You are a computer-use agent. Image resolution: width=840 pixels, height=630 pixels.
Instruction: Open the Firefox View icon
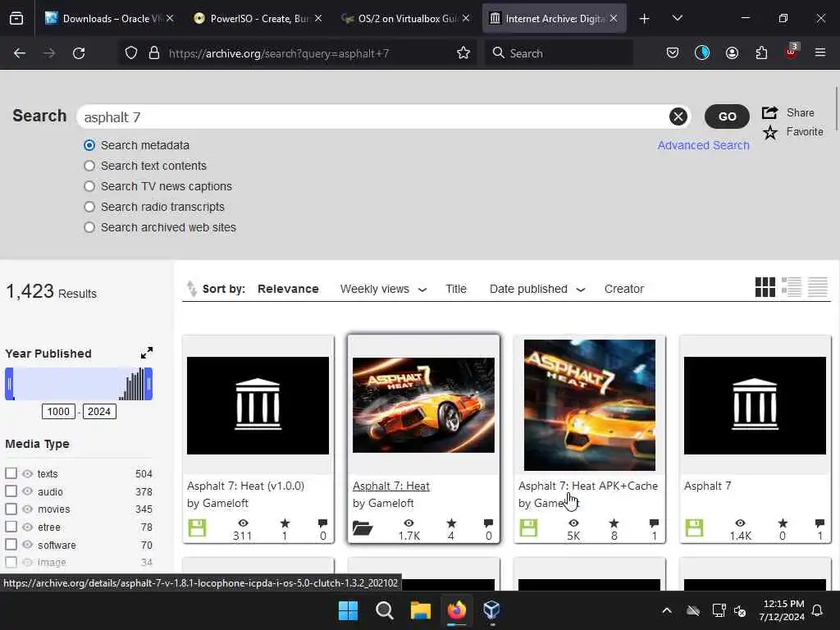point(16,19)
